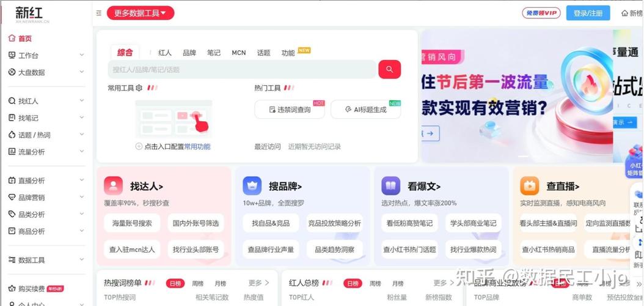The width and height of the screenshot is (644, 306).
Task: Click 看低粉高赞笔记 button
Action: tap(409, 223)
